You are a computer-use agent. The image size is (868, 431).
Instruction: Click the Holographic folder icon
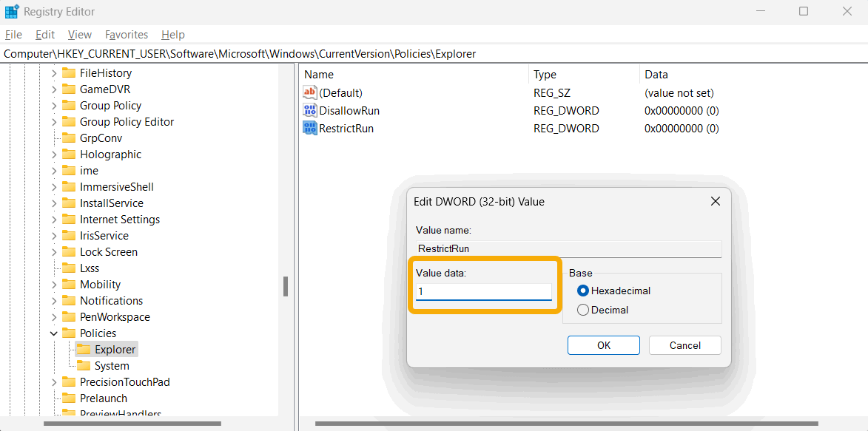pos(69,155)
